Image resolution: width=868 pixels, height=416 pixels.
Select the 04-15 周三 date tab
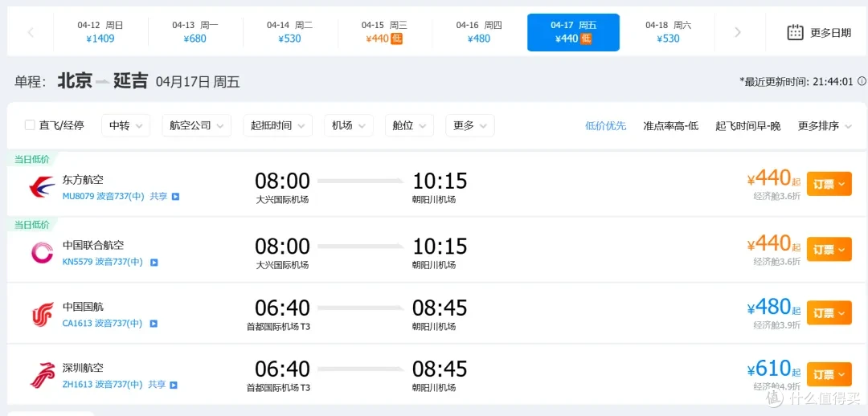point(384,32)
